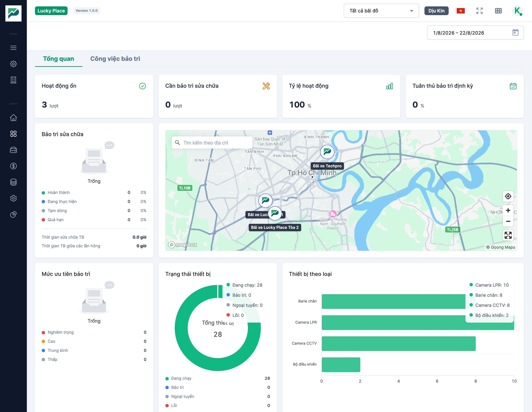Viewport: 532px width, 412px height.
Task: Open the Tất cả bãi đỗ dropdown
Action: [381, 11]
